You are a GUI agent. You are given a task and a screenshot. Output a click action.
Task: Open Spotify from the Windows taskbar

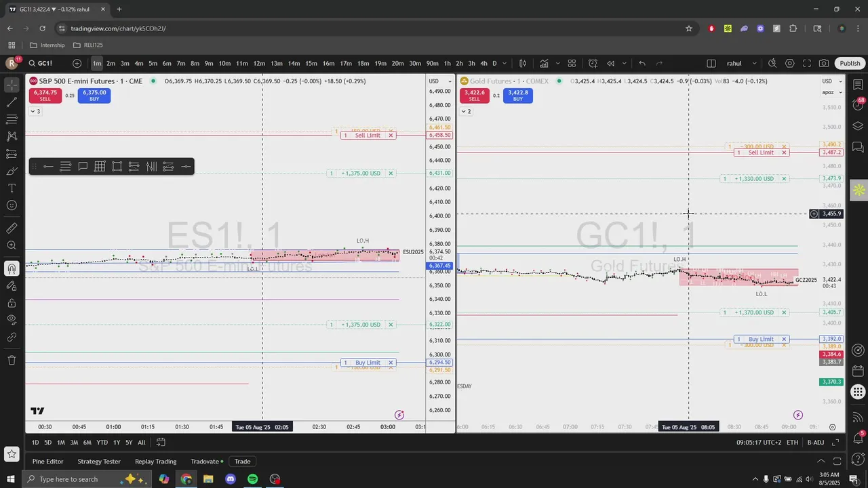pyautogui.click(x=252, y=479)
